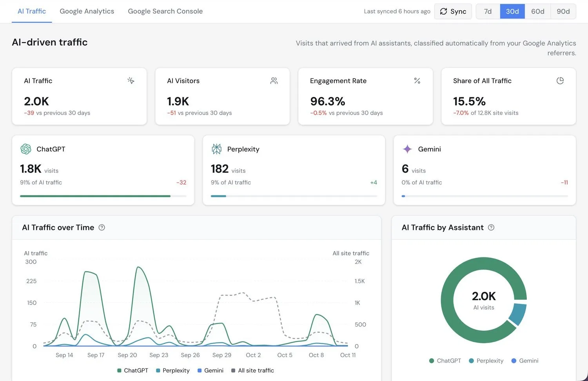Select the 90d time range
588x381 pixels.
[x=563, y=11]
